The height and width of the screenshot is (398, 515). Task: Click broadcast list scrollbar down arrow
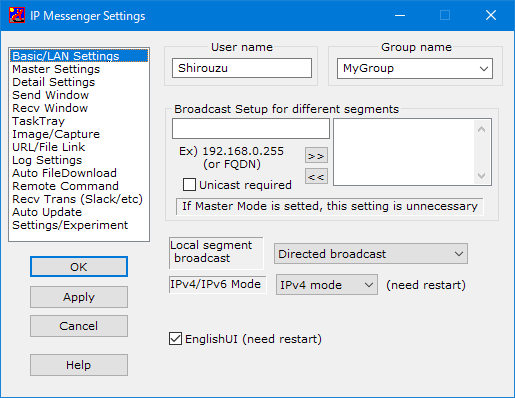(481, 175)
